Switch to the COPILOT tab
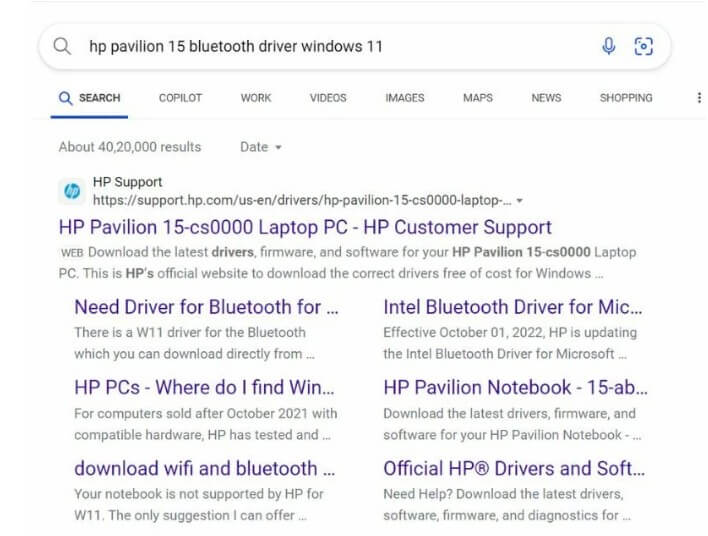 180,98
